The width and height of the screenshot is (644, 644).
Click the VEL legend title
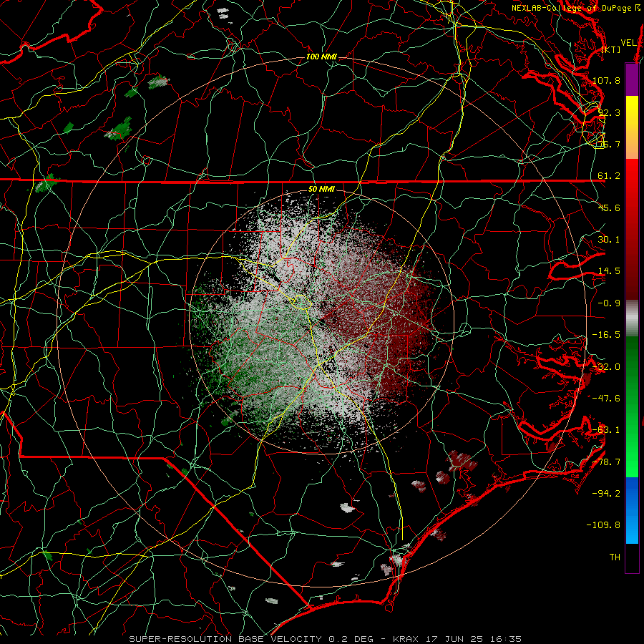point(629,43)
